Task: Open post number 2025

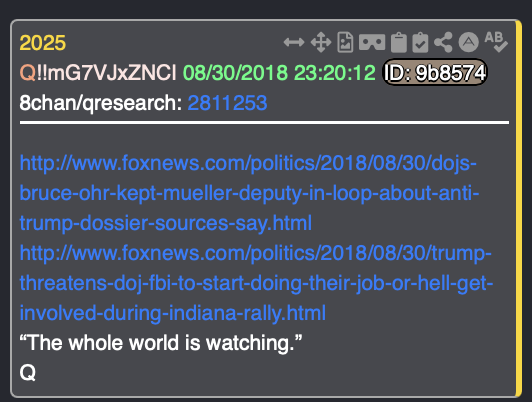Action: pos(43,43)
